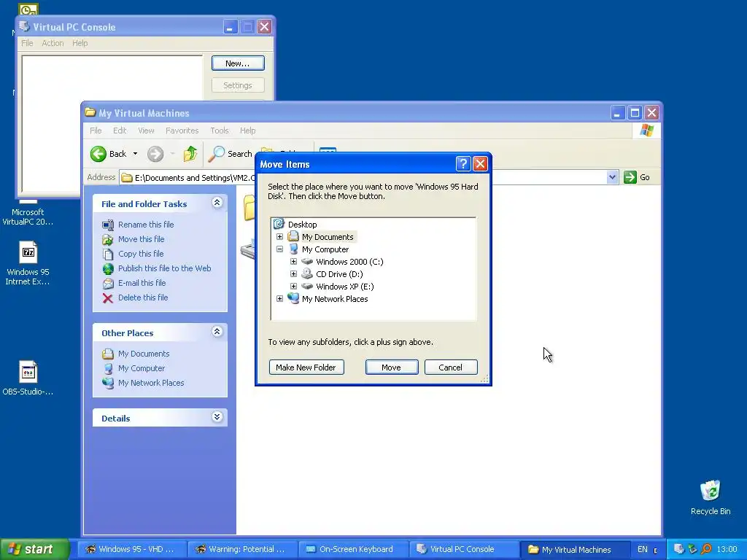The height and width of the screenshot is (560, 747).
Task: Click New... in Virtual PC Console
Action: [238, 63]
